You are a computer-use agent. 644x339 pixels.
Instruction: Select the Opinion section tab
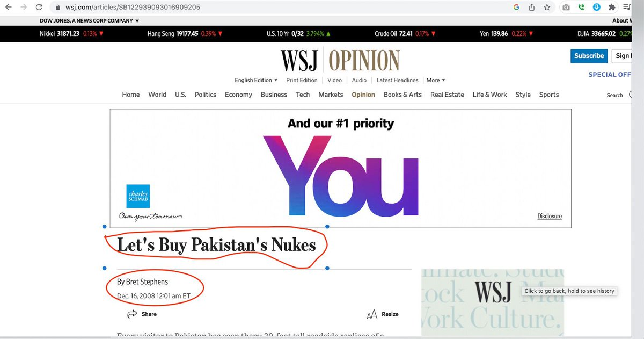click(363, 95)
